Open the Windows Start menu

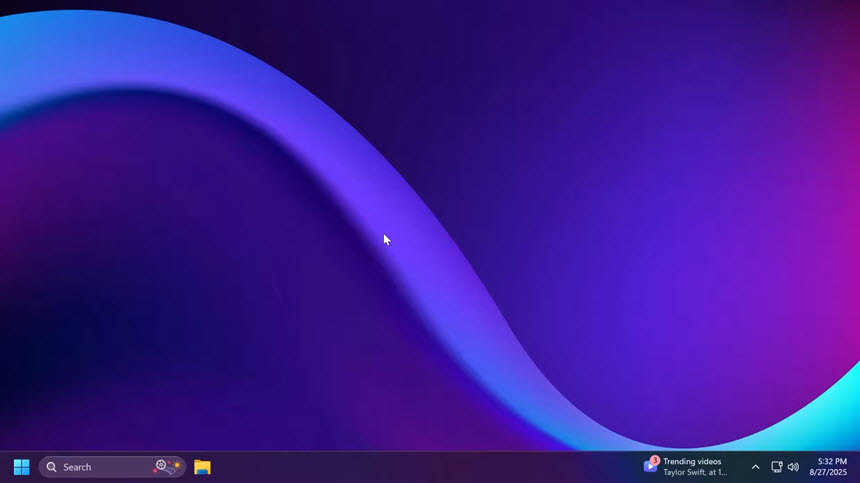point(21,467)
